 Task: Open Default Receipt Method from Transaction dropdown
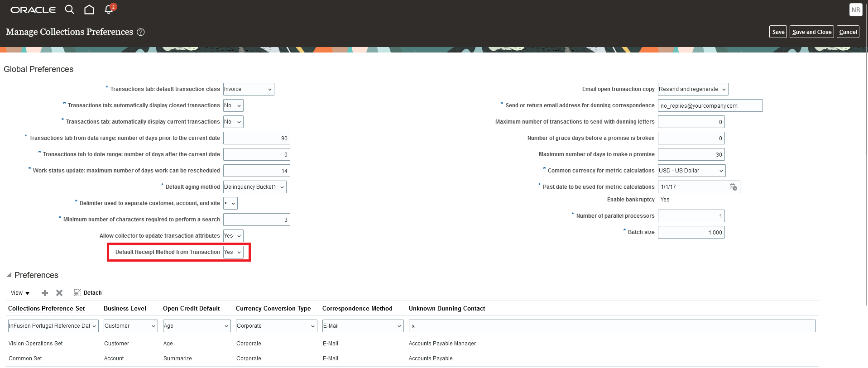point(233,252)
